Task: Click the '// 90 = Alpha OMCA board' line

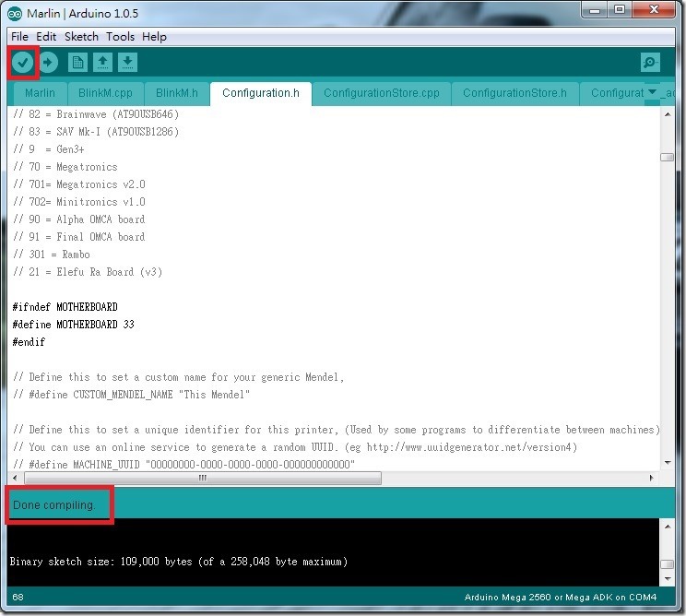Action: 79,219
